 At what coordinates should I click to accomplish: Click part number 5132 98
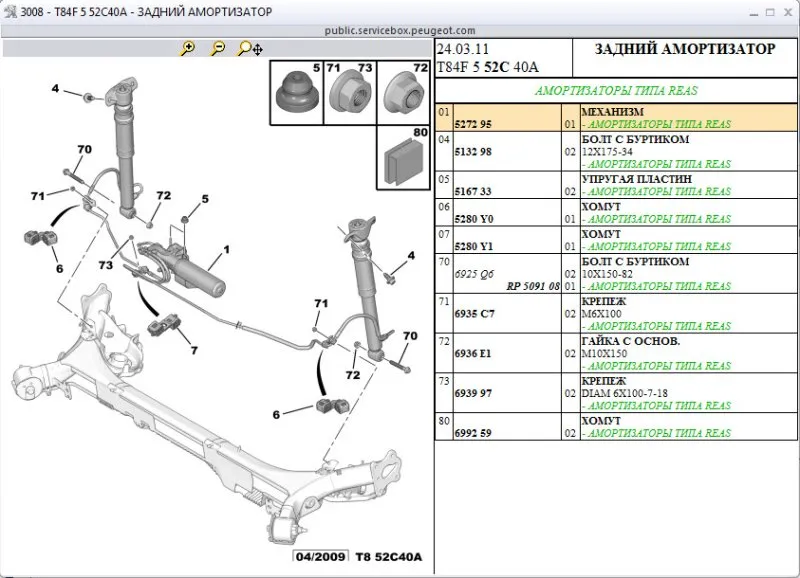tap(473, 152)
